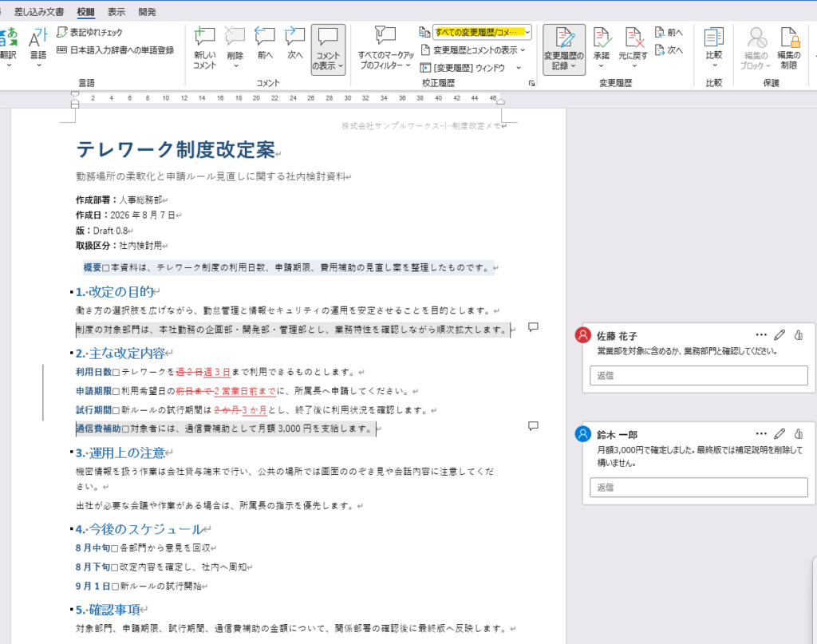
Task: Open the 言語 (Language) tool icon
Action: click(x=38, y=38)
